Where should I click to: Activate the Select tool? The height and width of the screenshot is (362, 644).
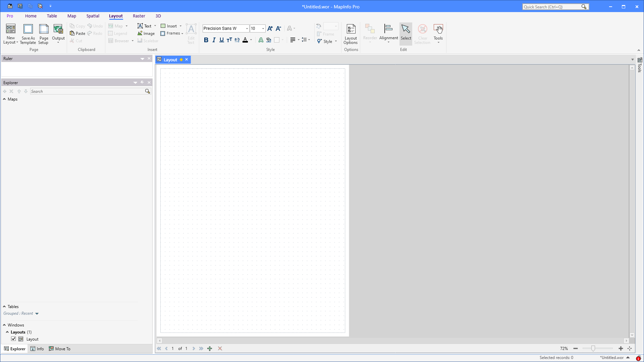click(406, 34)
